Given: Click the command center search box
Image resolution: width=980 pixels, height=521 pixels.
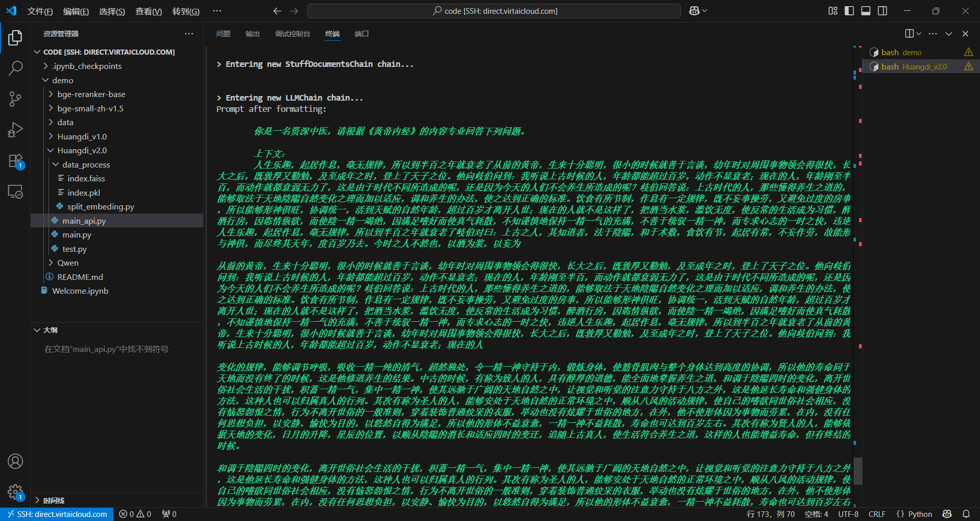Looking at the screenshot, I should [x=494, y=11].
